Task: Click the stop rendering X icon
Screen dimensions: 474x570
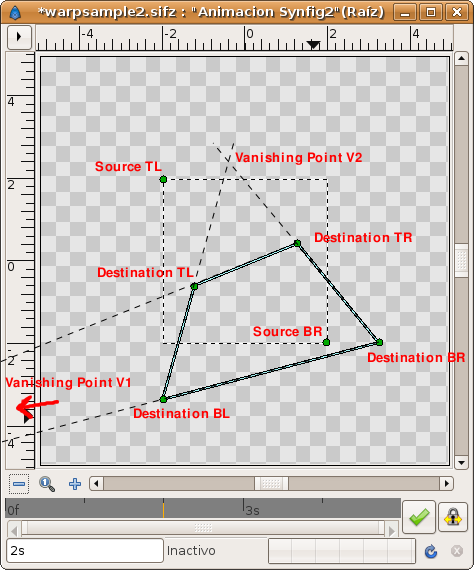Action: point(457,551)
